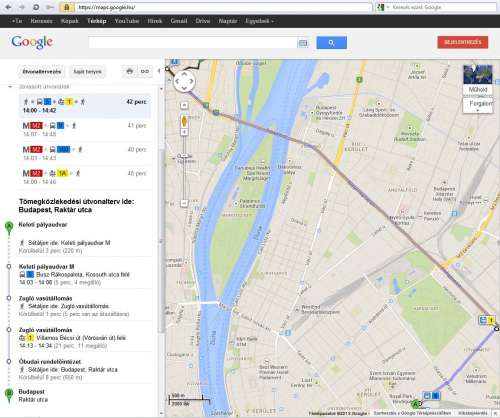Select the 42 perc route option
Image resolution: width=500 pixels, height=418 pixels.
point(85,106)
